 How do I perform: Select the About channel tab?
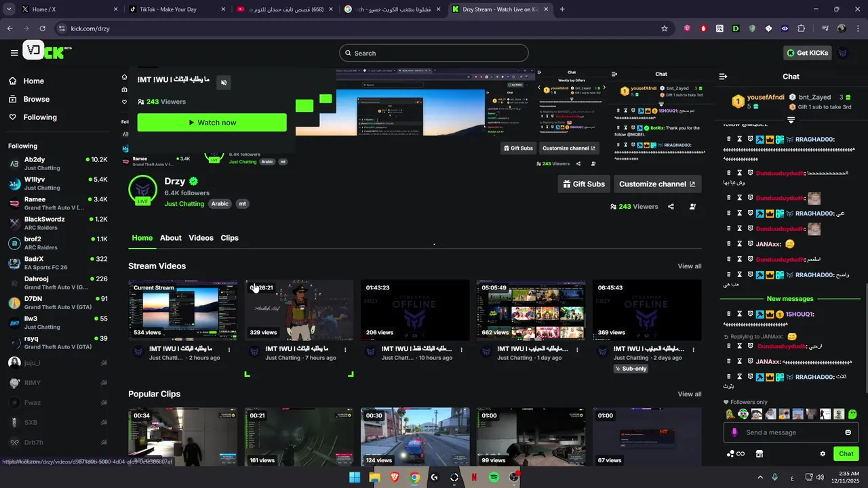tap(171, 238)
